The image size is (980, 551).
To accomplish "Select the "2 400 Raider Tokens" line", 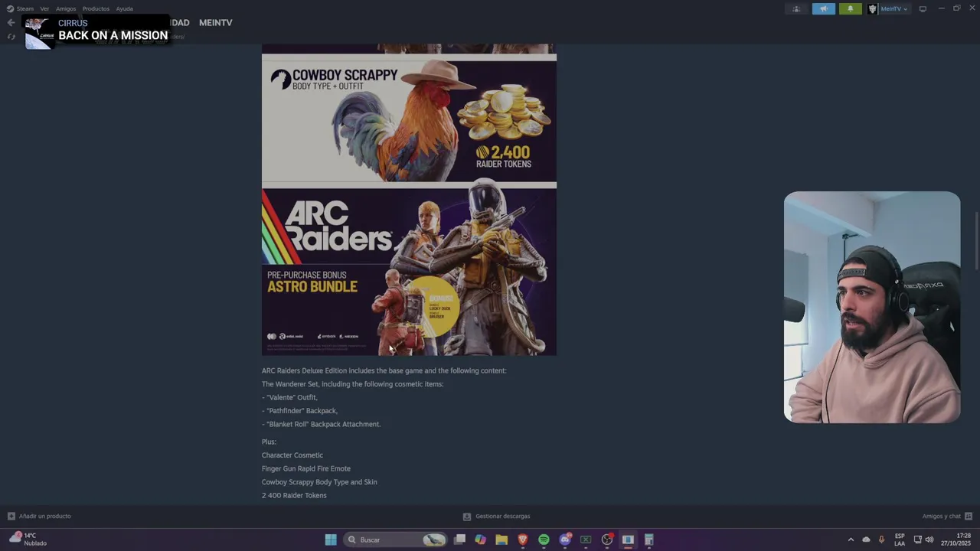I will (294, 496).
